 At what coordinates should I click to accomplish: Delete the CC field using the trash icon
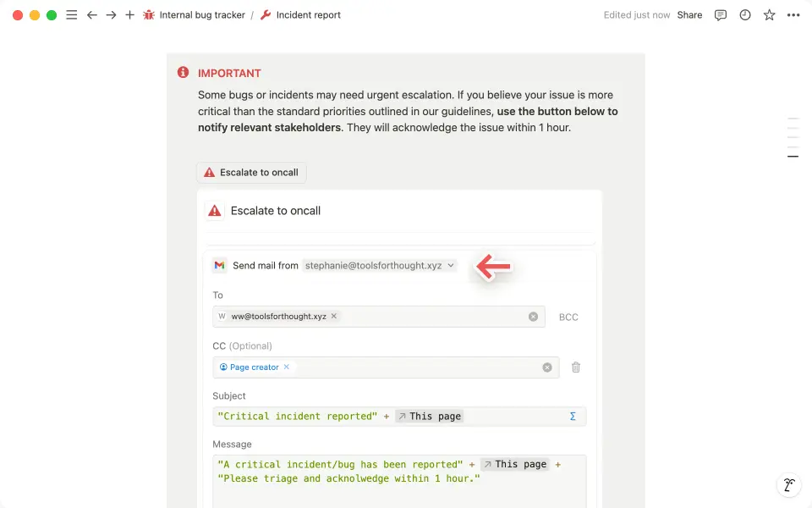coord(576,367)
